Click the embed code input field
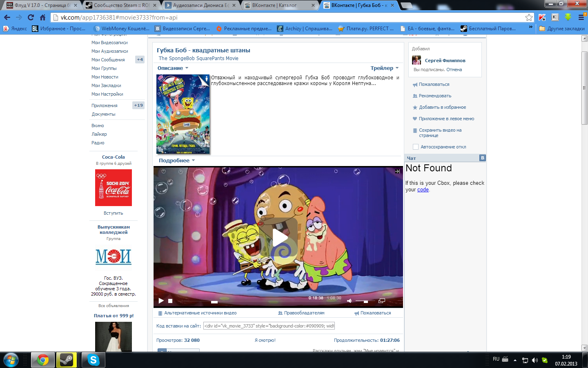The height and width of the screenshot is (368, 588). [x=269, y=326]
